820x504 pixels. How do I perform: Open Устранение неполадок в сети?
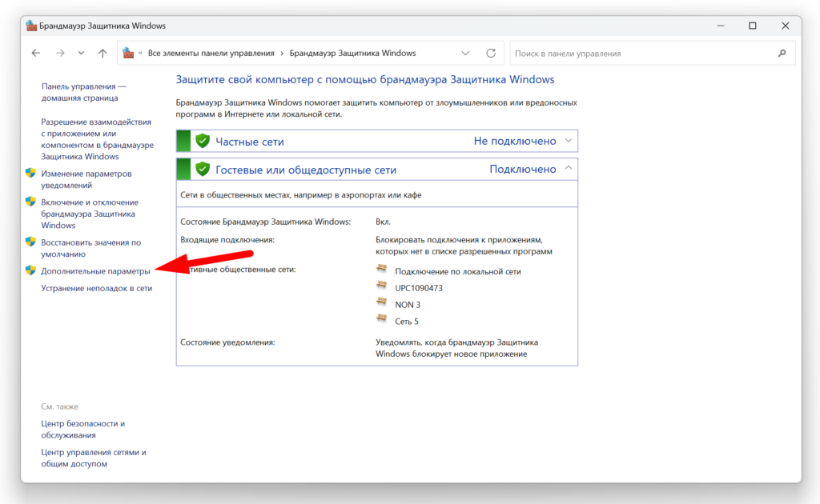[97, 288]
